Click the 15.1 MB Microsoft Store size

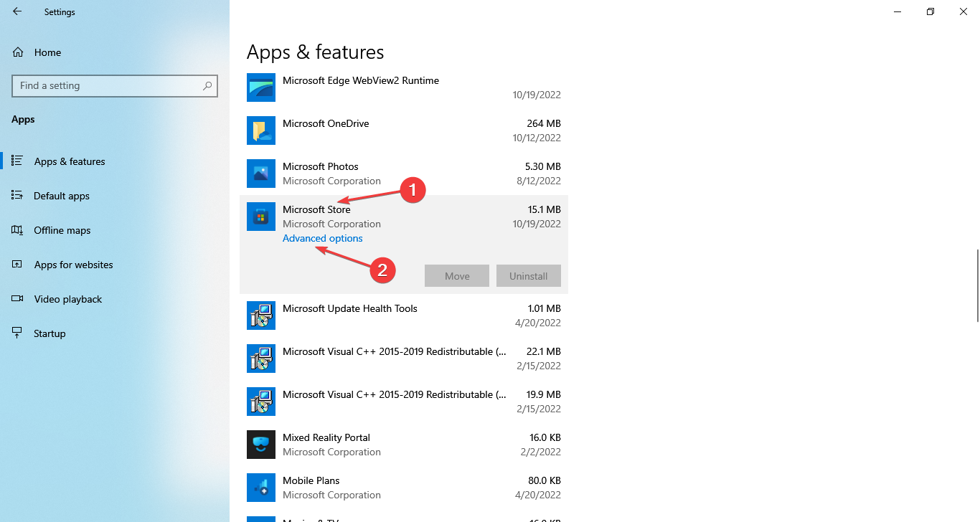pos(544,209)
